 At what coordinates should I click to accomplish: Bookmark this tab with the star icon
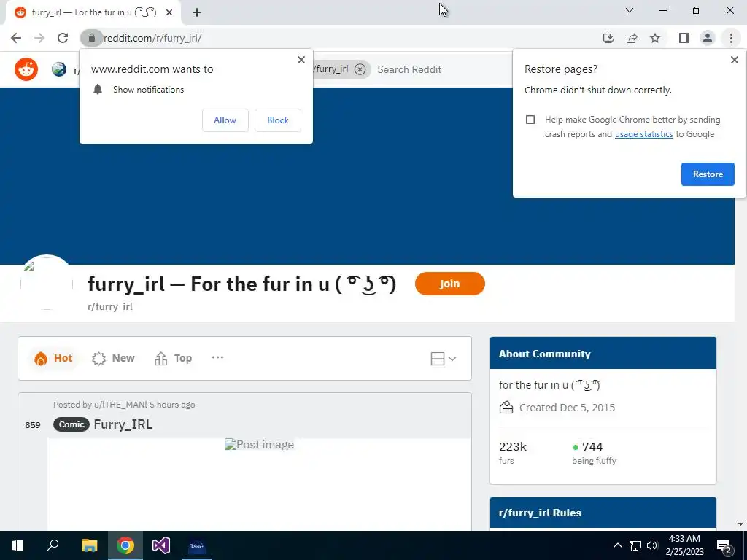[x=655, y=38]
